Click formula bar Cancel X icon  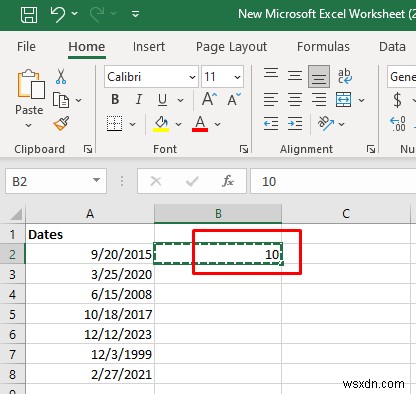[x=156, y=181]
